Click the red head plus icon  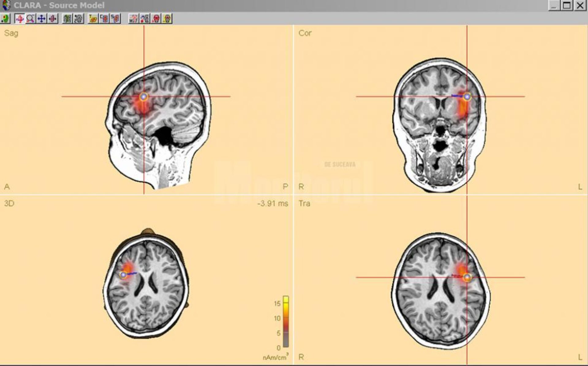tap(156, 19)
